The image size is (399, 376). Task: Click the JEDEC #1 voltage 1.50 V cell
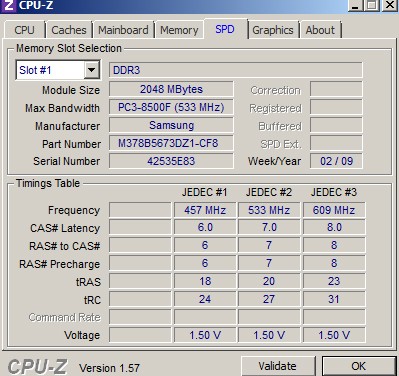pos(205,335)
